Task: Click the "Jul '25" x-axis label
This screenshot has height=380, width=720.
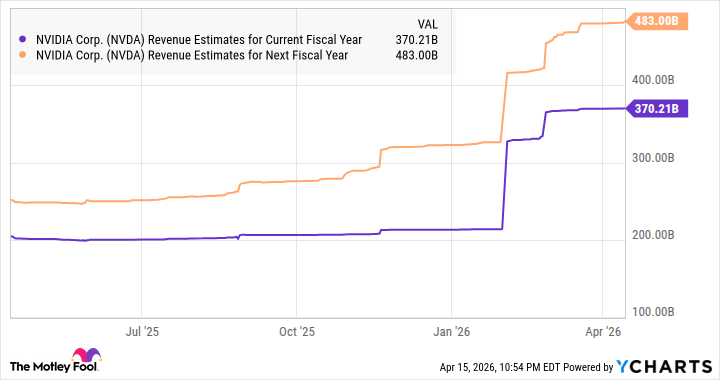Action: tap(142, 331)
